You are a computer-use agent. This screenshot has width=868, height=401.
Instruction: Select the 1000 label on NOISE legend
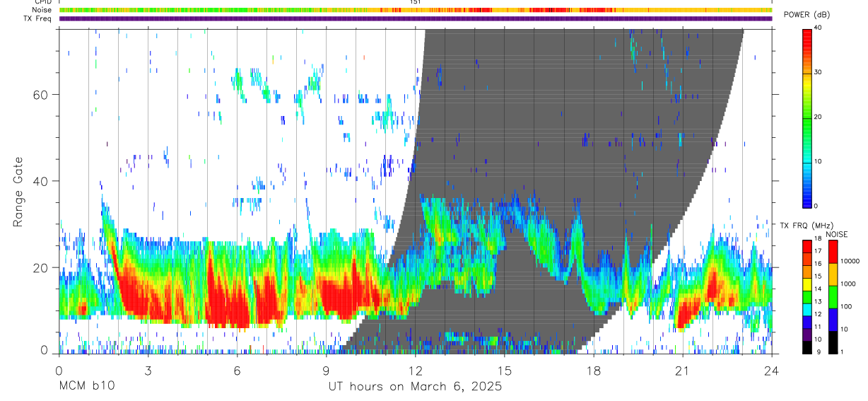[x=848, y=284]
